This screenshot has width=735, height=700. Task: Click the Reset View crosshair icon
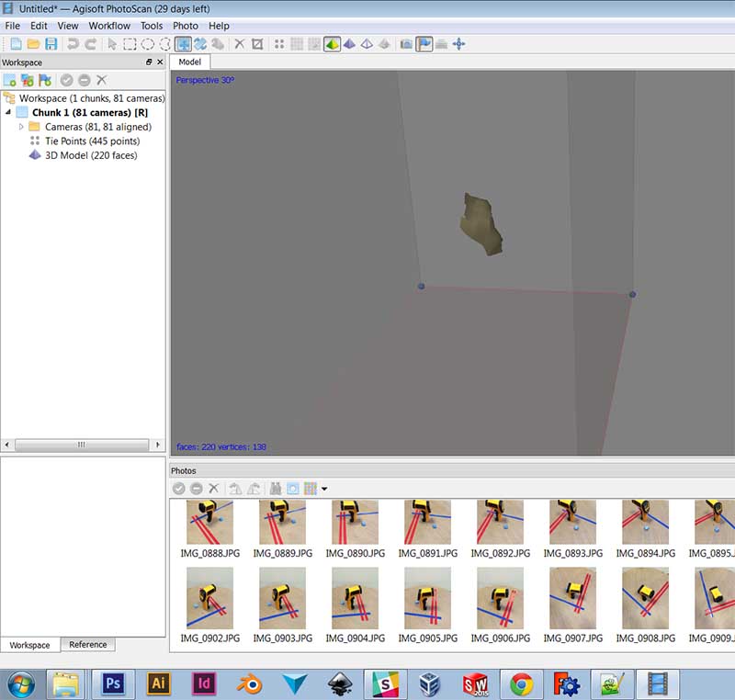(x=458, y=44)
